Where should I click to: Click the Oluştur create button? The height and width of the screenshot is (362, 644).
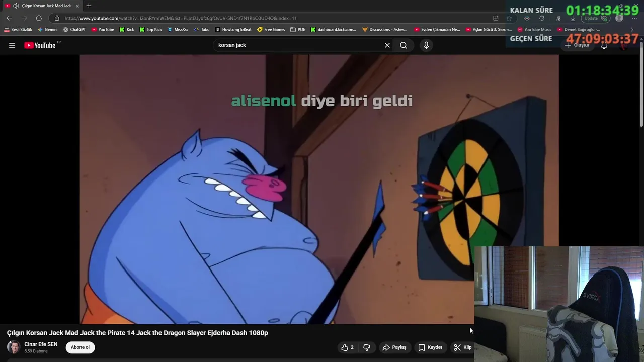(x=577, y=45)
